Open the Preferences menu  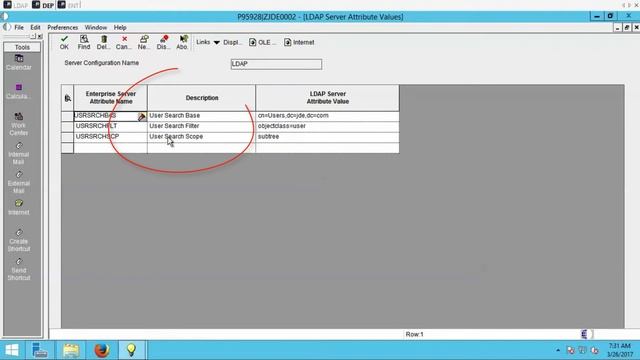click(x=62, y=27)
